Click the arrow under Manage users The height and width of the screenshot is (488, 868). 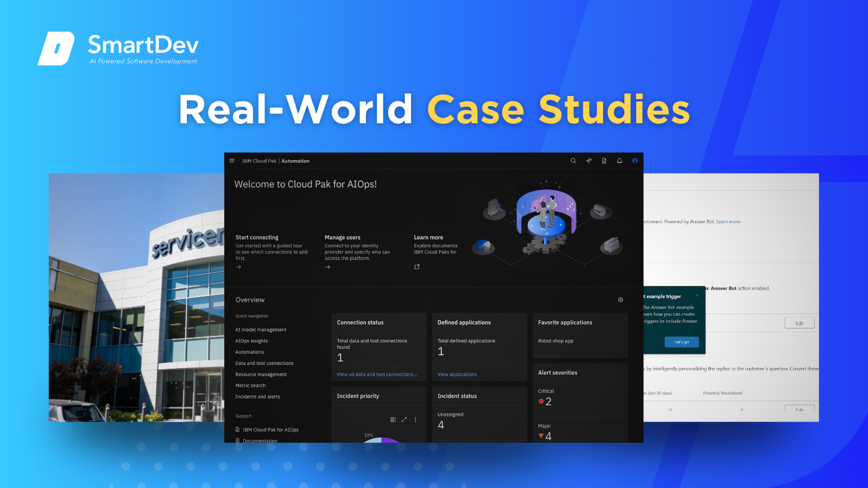[328, 267]
